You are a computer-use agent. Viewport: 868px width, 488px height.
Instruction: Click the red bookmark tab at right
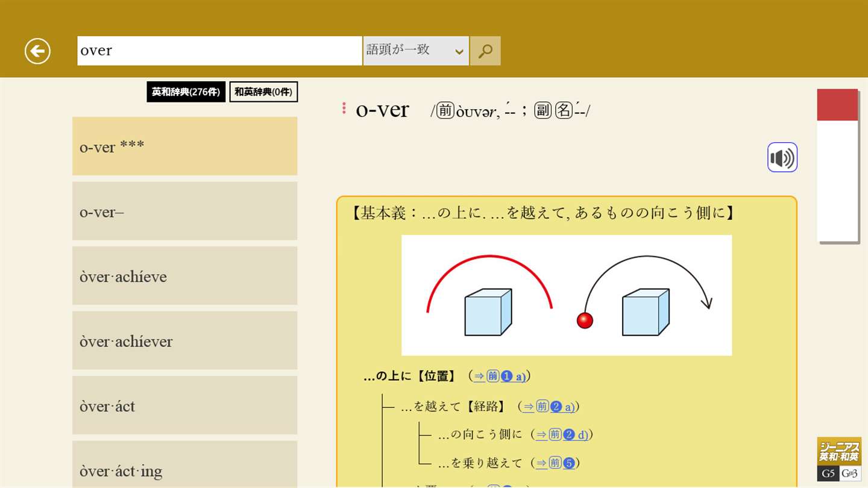[x=837, y=105]
